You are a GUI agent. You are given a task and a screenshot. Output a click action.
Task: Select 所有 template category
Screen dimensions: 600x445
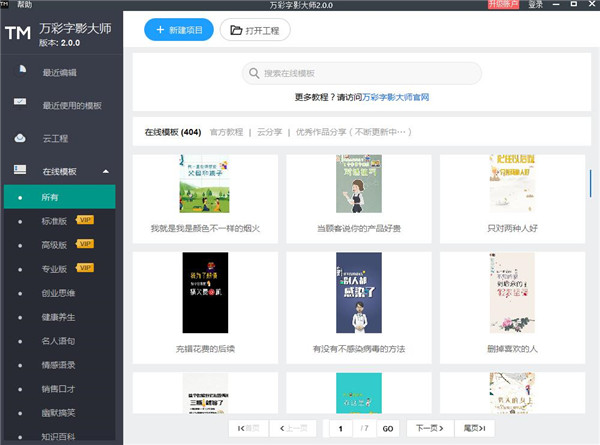coord(60,197)
